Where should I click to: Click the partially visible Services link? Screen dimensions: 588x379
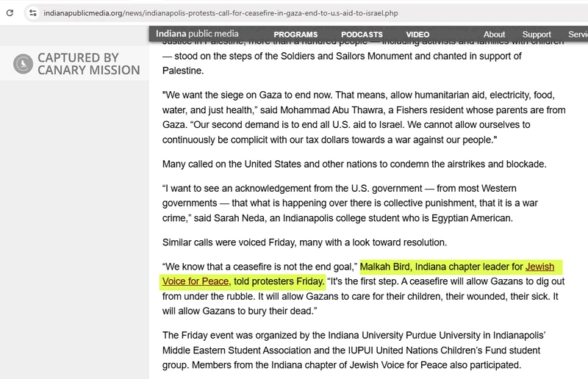(578, 35)
